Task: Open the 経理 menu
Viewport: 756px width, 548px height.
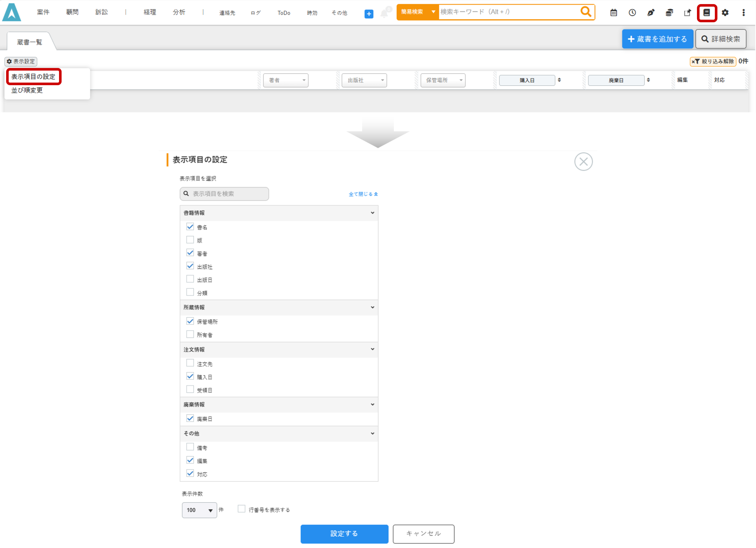Action: [x=150, y=12]
